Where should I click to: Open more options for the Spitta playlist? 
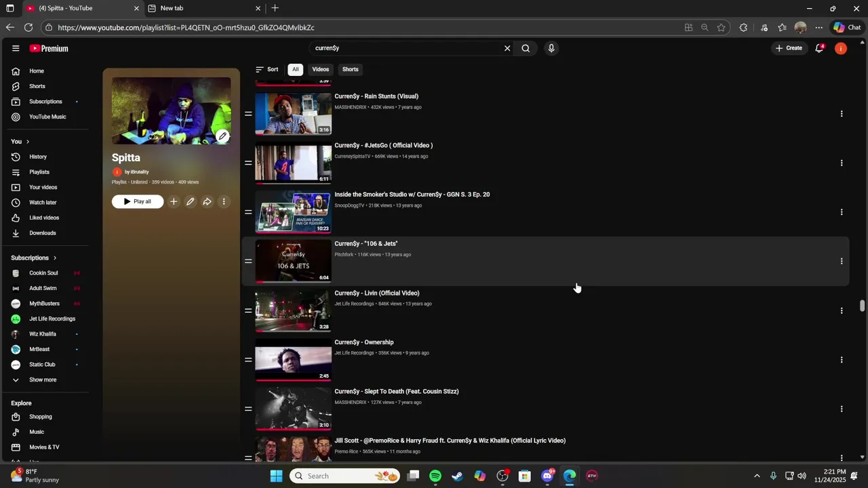tap(224, 201)
